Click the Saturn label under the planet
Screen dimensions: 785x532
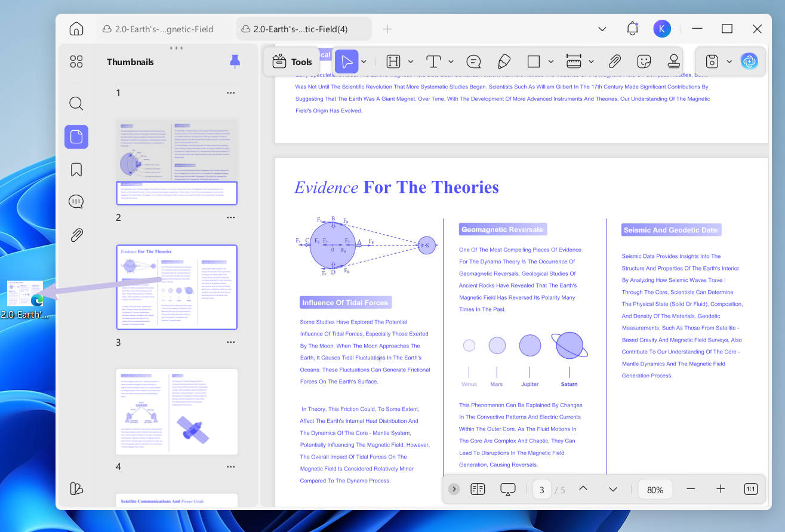coord(569,384)
